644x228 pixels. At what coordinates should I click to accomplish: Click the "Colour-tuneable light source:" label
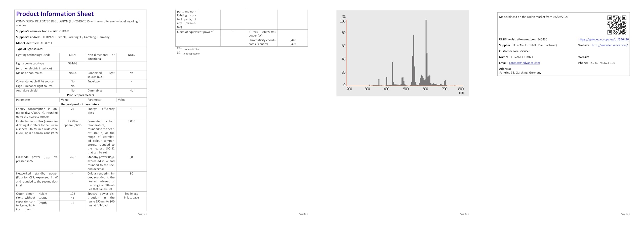click(x=35, y=82)
